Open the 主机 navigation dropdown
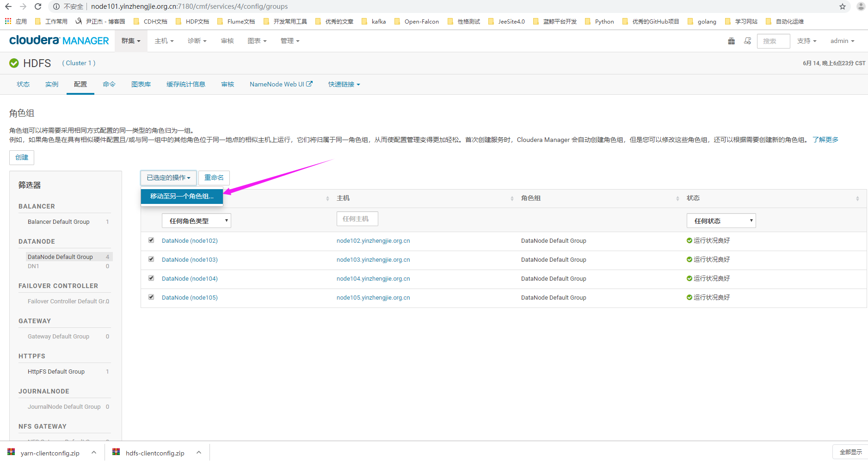The image size is (868, 461). (x=164, y=41)
